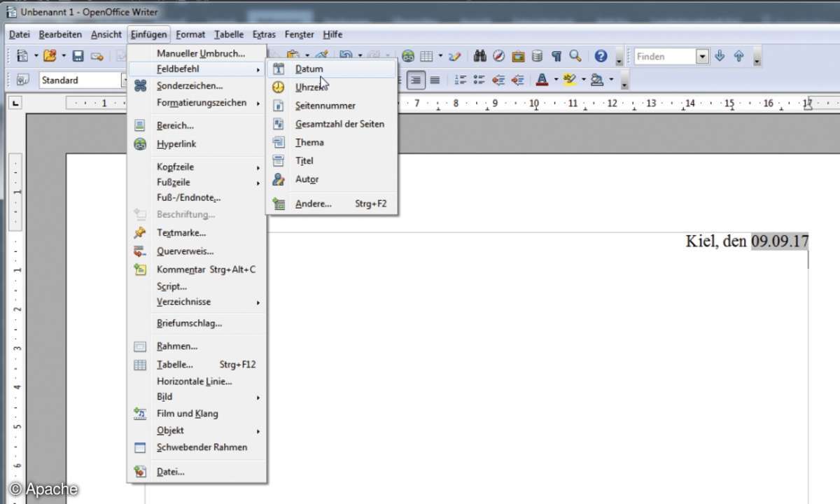Click the Show Draw Functions pencil icon
The height and width of the screenshot is (504, 840).
tap(455, 56)
